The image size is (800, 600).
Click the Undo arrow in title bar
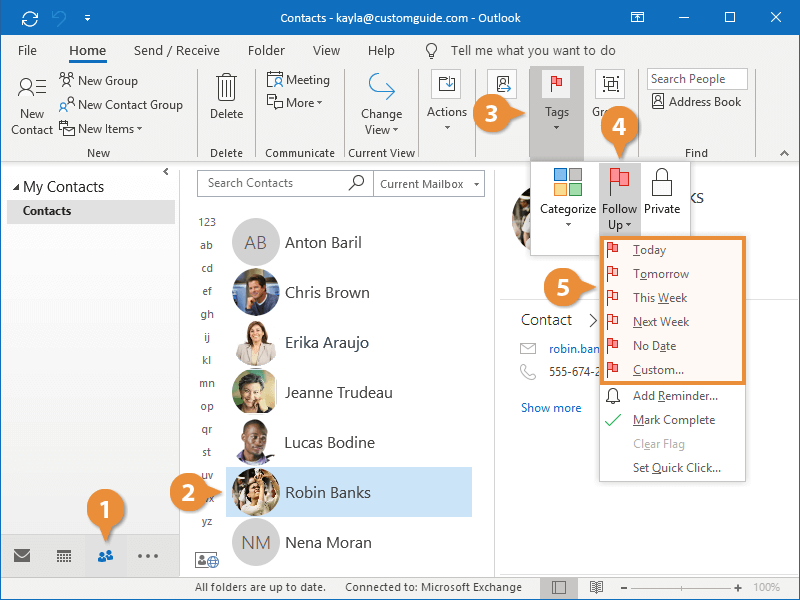(x=59, y=18)
